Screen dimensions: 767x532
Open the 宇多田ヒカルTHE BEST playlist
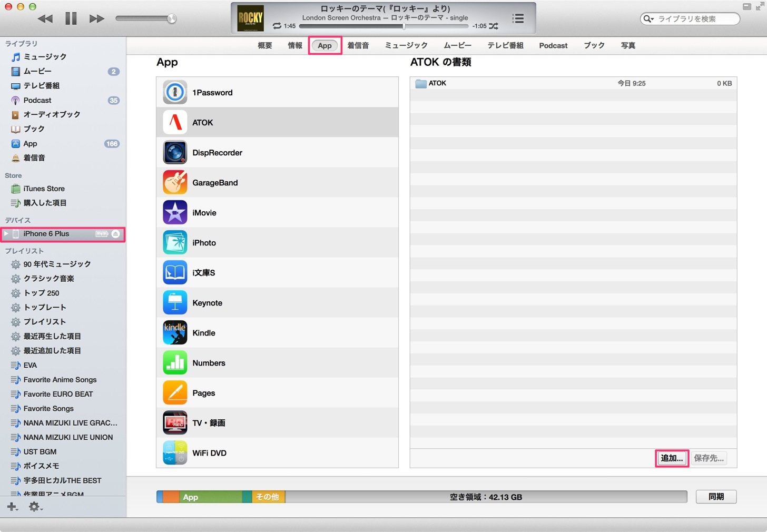click(63, 480)
